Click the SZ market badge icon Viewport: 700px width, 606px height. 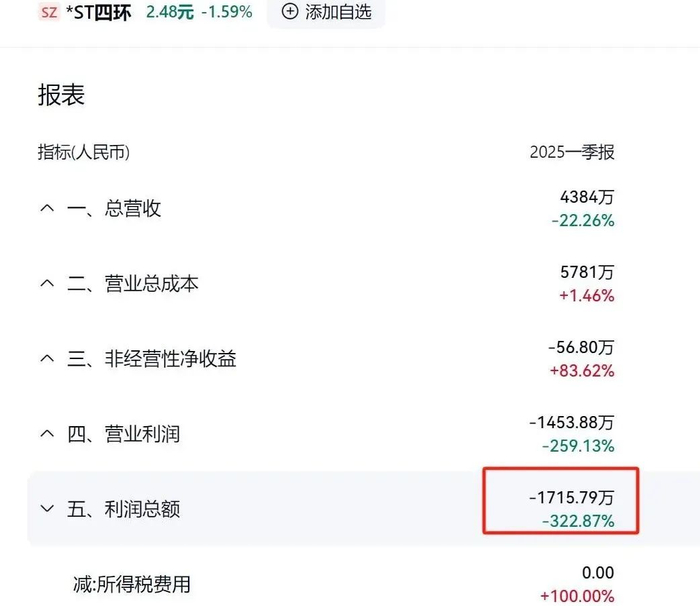point(49,13)
